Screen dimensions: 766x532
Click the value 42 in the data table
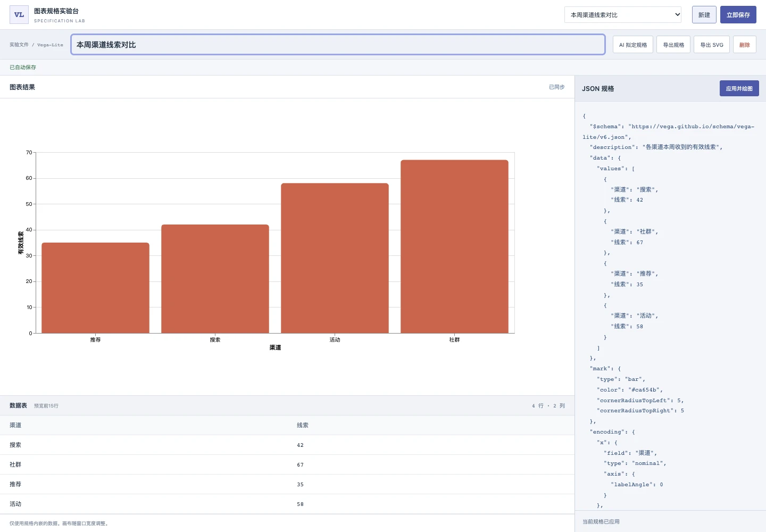[x=301, y=445]
